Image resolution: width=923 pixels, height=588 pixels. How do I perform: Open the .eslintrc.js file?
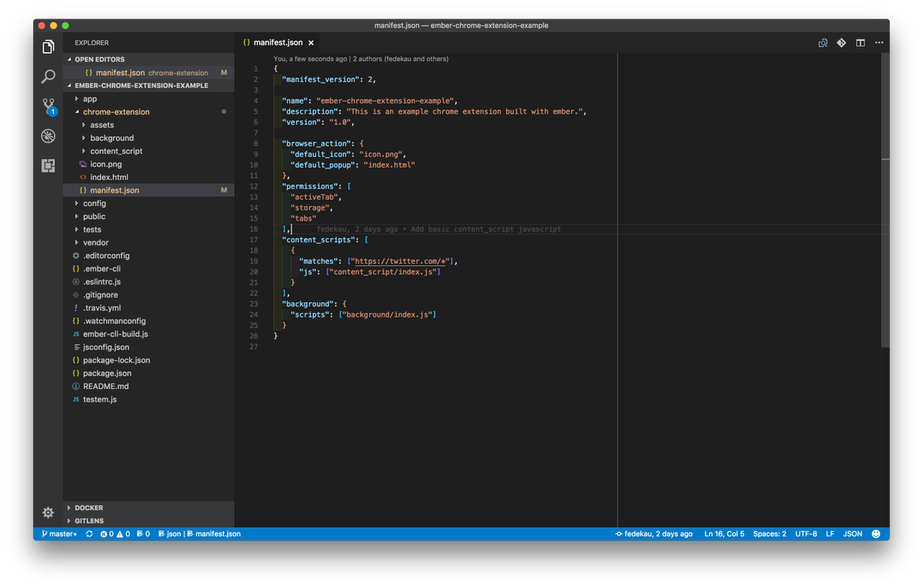(148, 282)
